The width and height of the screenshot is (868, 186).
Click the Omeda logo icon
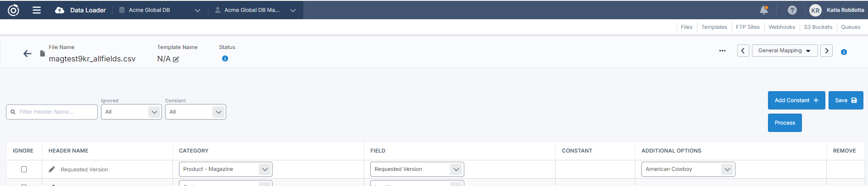[13, 10]
